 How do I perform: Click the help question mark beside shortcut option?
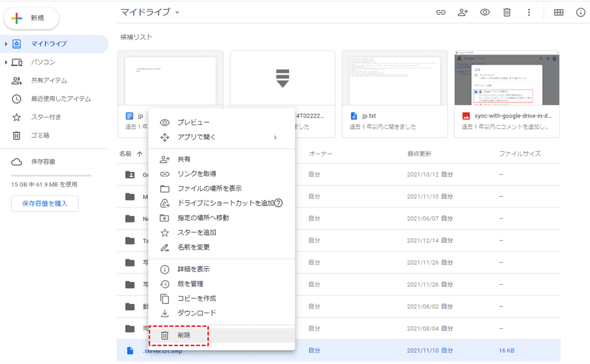coord(278,203)
